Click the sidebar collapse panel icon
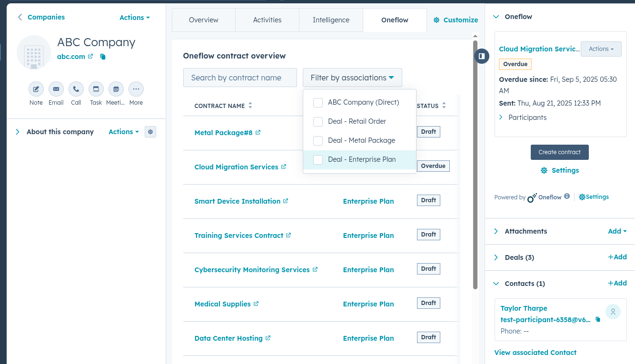Screen dimensions: 635x364 (482, 56)
